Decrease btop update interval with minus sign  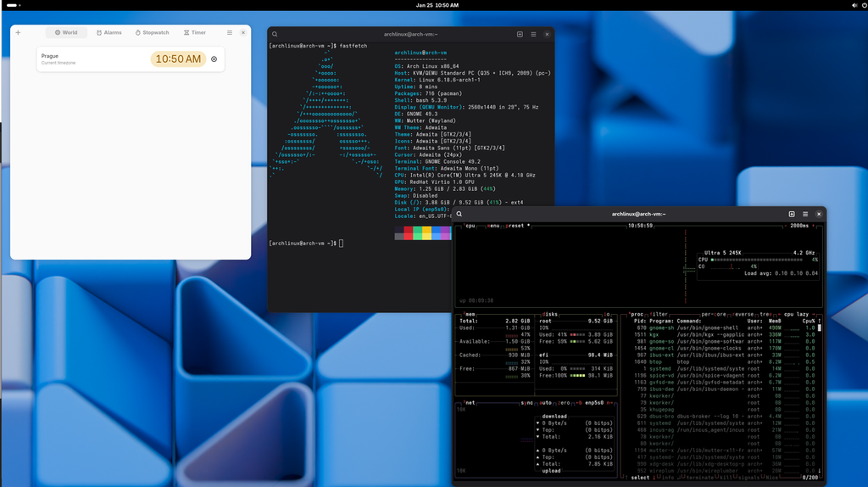[786, 226]
